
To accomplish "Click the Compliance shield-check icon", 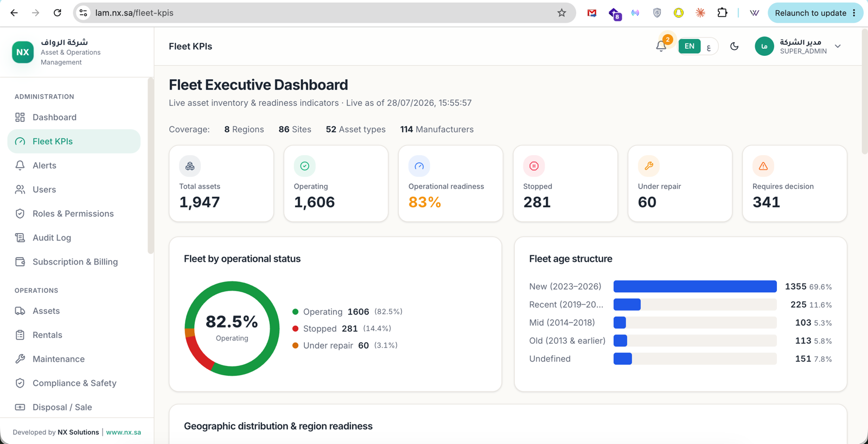I will [x=20, y=383].
